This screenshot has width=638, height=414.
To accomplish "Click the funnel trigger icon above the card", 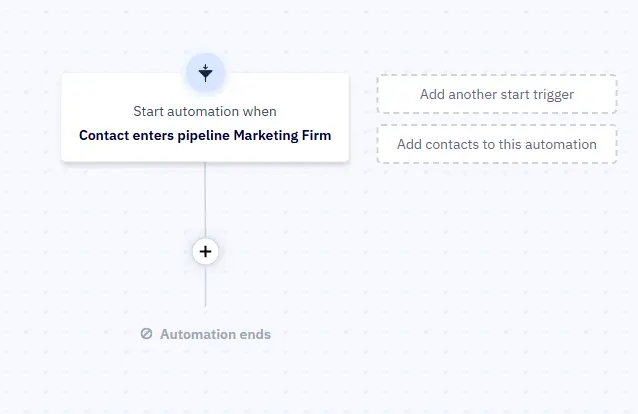I will click(205, 72).
